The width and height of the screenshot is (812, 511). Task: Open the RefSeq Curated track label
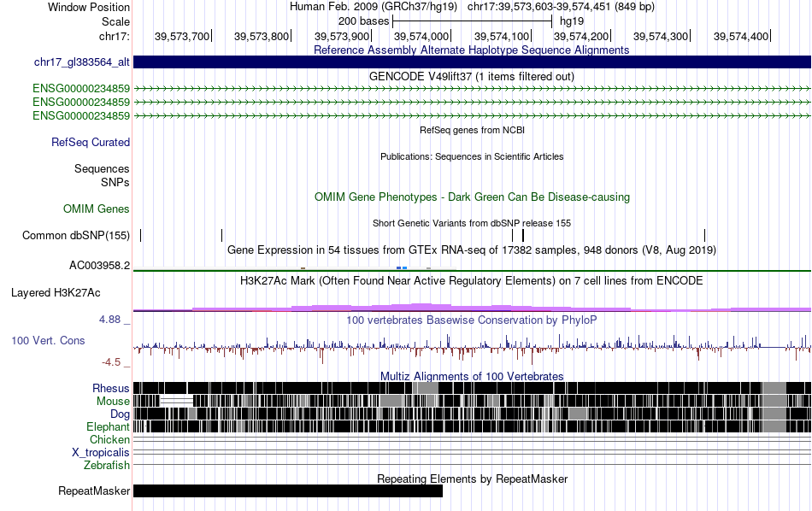pyautogui.click(x=91, y=143)
